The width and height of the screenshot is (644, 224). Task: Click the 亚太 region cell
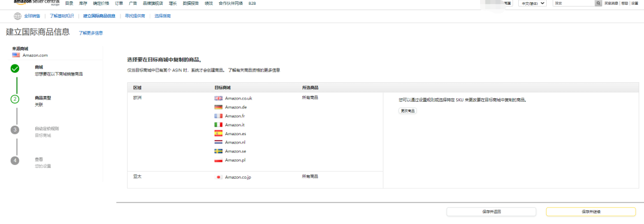coord(137,176)
